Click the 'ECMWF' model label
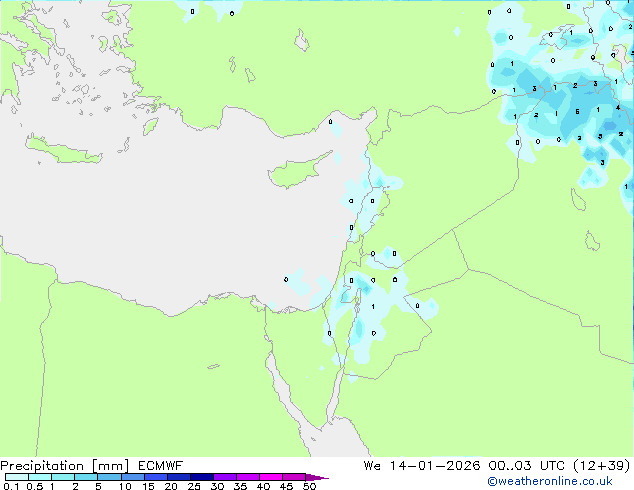 161,466
